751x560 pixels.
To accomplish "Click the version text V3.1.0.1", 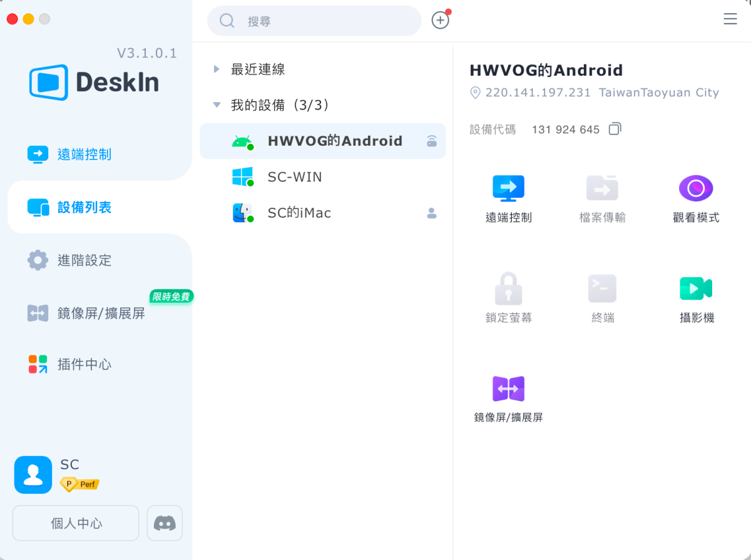I will point(146,53).
